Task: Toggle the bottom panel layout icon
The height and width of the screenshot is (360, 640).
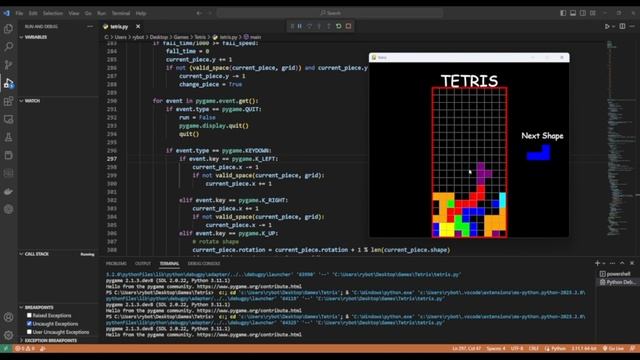Action: click(573, 13)
